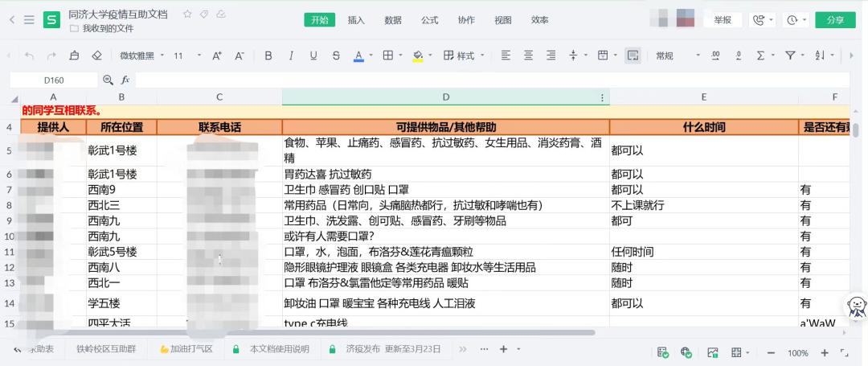Click the format painter icon
The width and height of the screenshot is (868, 366).
tap(74, 56)
